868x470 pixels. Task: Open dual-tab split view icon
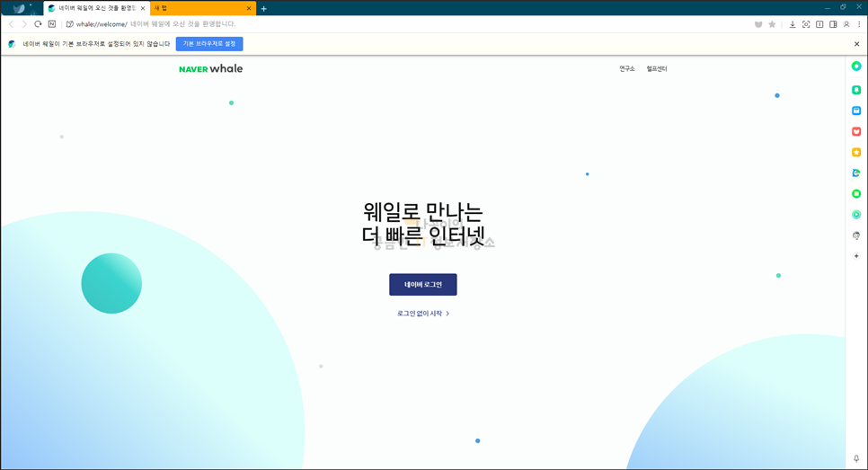coord(819,24)
